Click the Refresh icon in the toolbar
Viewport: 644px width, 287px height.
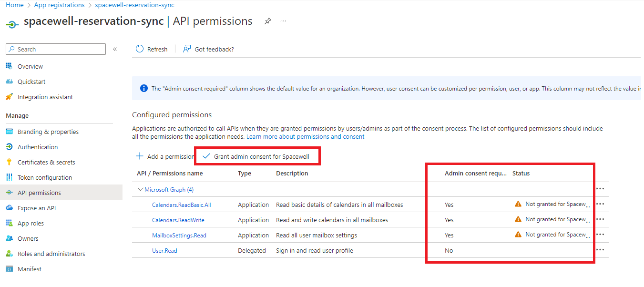point(140,49)
